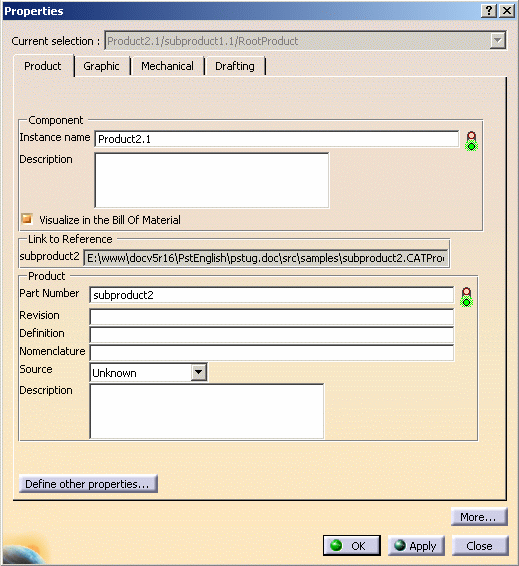Switch to the Graphic tab

pyautogui.click(x=101, y=66)
